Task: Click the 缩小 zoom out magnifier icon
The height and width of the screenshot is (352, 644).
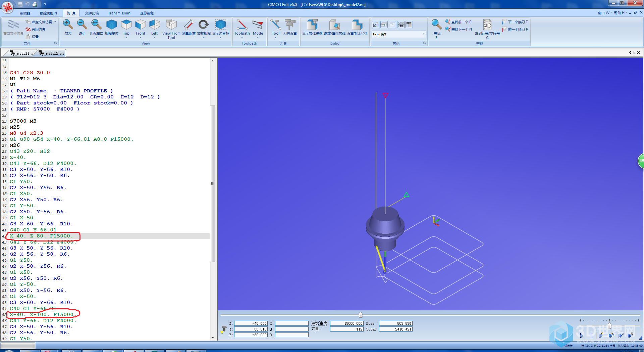Action: 82,25
